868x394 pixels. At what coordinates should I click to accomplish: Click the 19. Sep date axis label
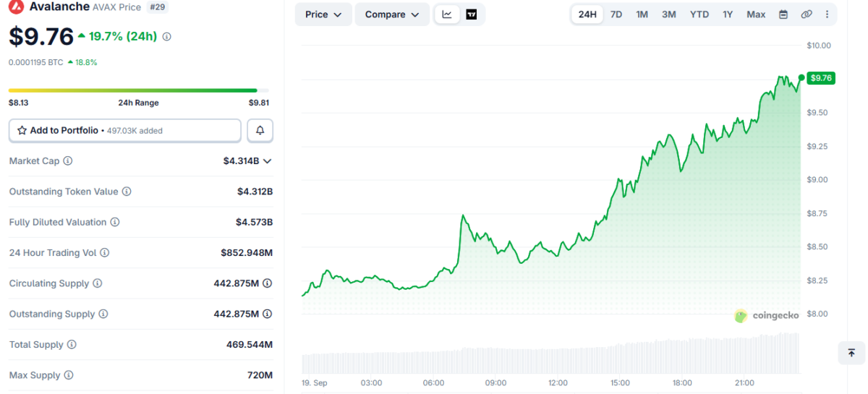[315, 382]
